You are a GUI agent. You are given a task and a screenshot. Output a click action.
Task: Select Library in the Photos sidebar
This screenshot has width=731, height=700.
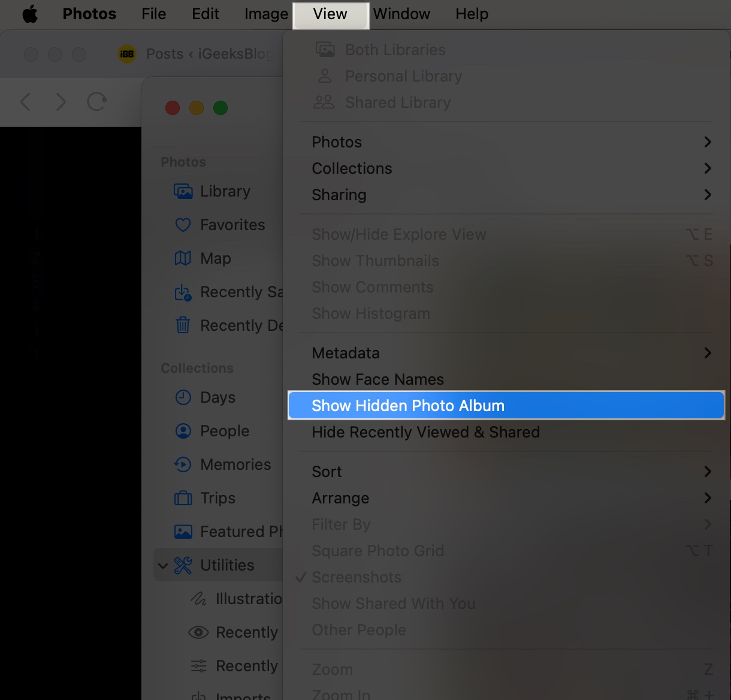pyautogui.click(x=183, y=191)
